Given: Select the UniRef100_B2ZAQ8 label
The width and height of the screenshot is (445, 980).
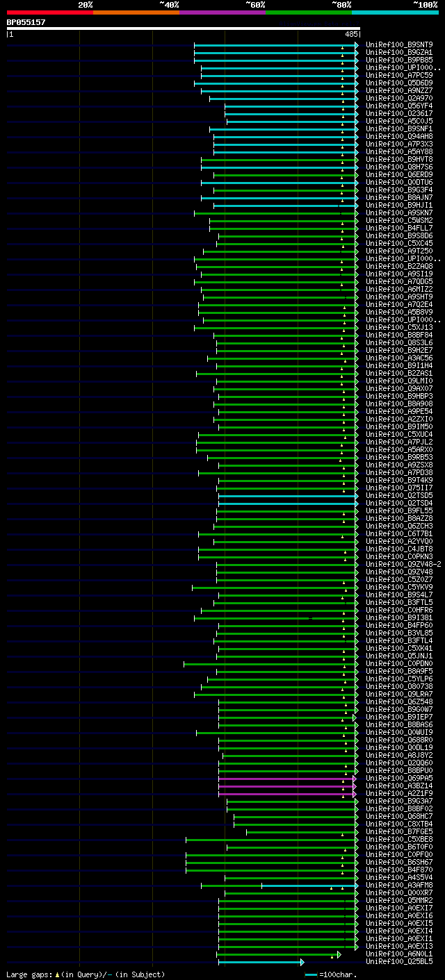Looking at the screenshot, I should click(399, 267).
